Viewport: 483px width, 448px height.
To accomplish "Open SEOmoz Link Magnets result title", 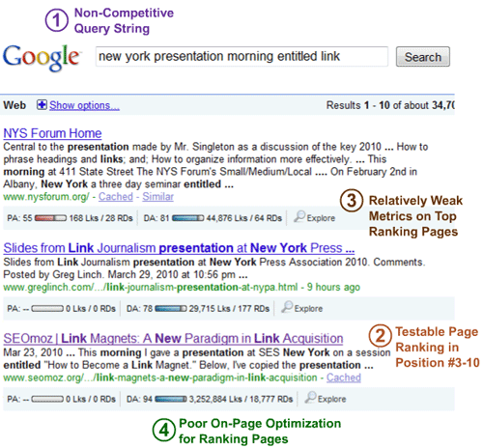I will point(173,339).
